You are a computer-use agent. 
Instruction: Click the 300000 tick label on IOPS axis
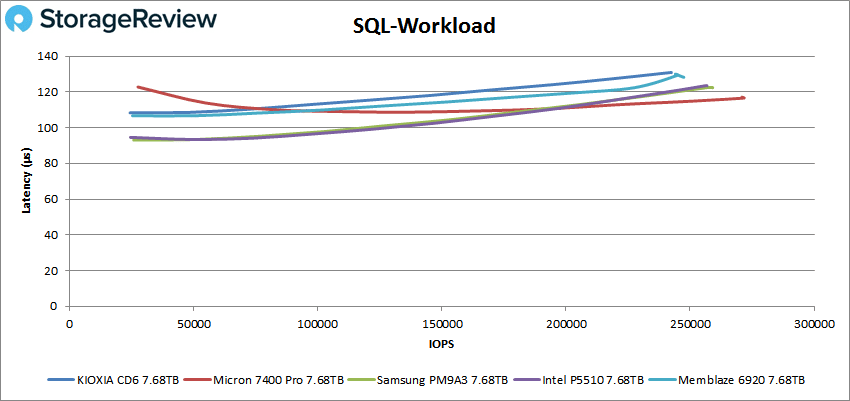(x=814, y=324)
